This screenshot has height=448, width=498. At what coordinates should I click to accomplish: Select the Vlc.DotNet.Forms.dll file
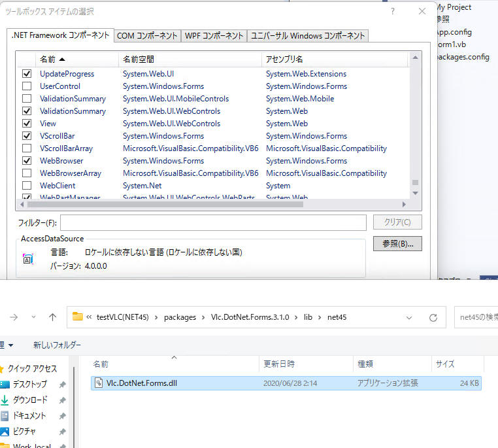[141, 383]
